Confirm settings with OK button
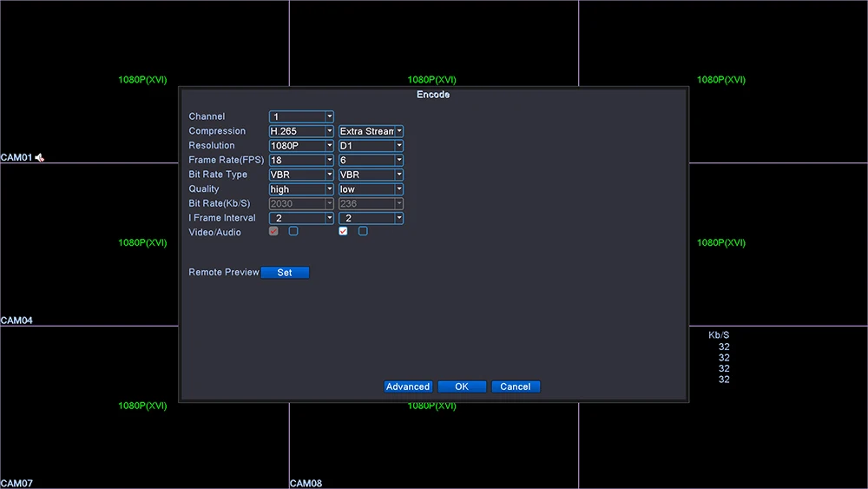Viewport: 868px width, 489px height. click(462, 387)
